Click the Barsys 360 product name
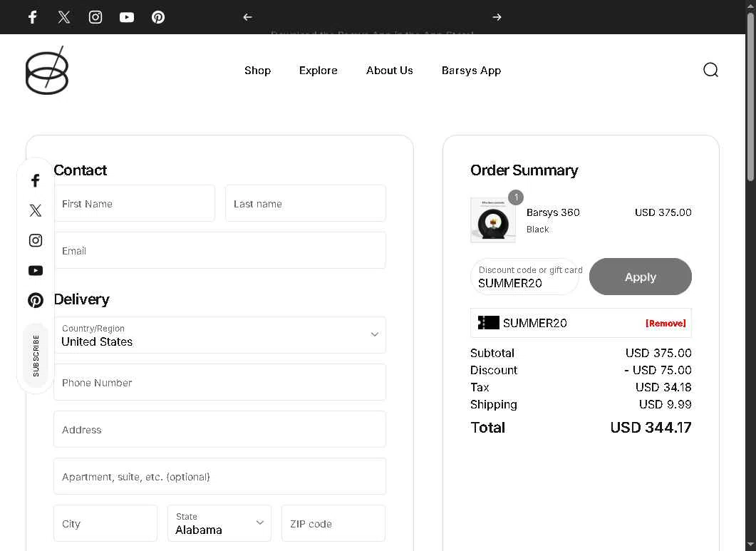 pyautogui.click(x=553, y=212)
